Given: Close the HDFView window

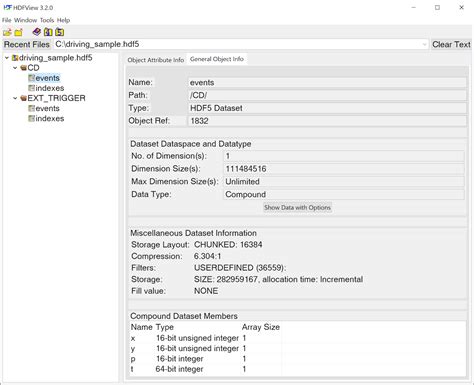Looking at the screenshot, I should 461,7.
